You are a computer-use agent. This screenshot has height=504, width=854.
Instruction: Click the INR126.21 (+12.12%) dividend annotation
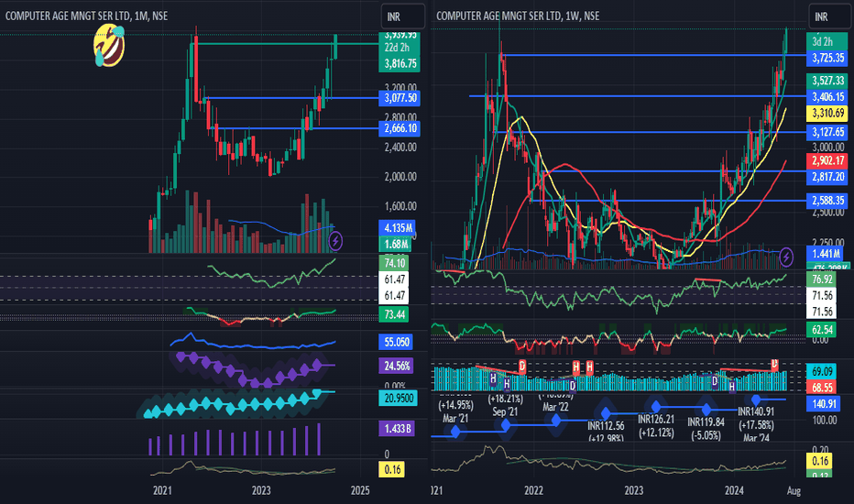tap(656, 426)
